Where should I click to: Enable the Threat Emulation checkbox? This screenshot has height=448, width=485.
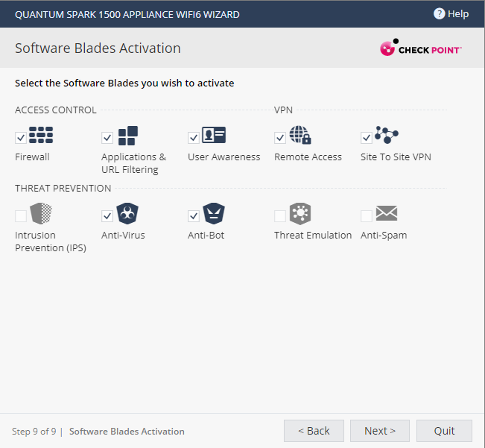tap(280, 216)
